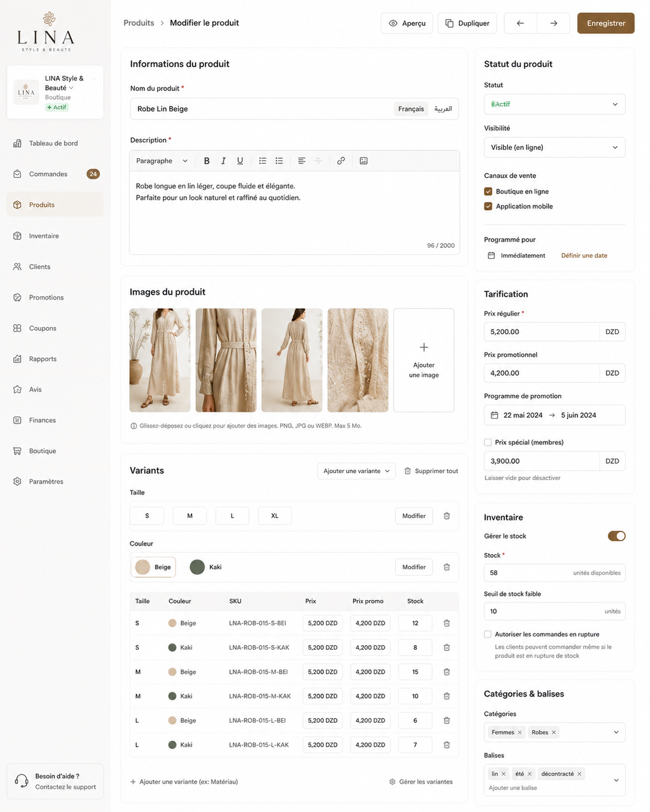Delete variant row LNA-ROB-015-S-BEI
650x812 pixels.
point(447,623)
